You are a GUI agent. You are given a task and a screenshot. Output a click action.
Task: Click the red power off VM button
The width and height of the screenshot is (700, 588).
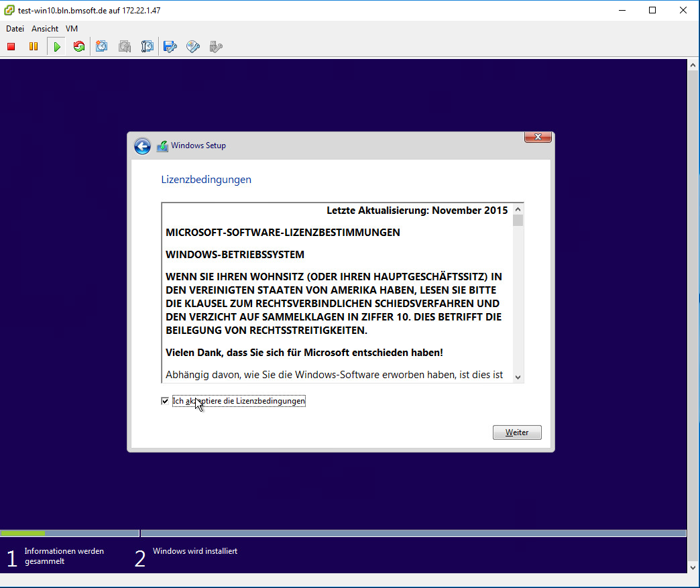tap(11, 46)
